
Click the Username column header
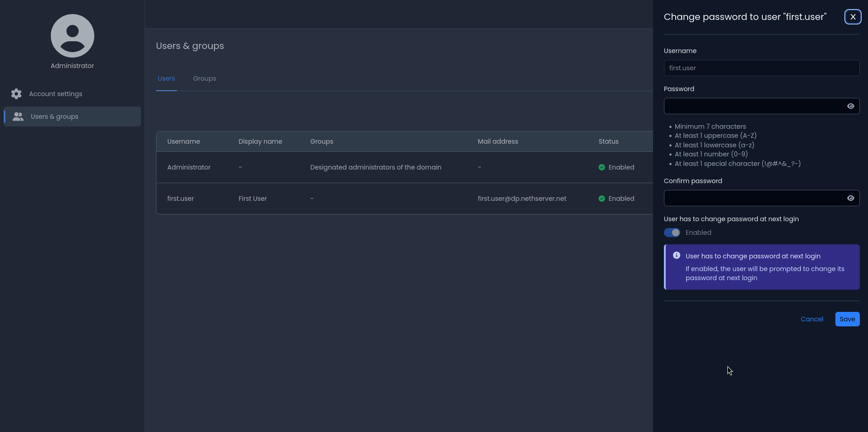[184, 141]
